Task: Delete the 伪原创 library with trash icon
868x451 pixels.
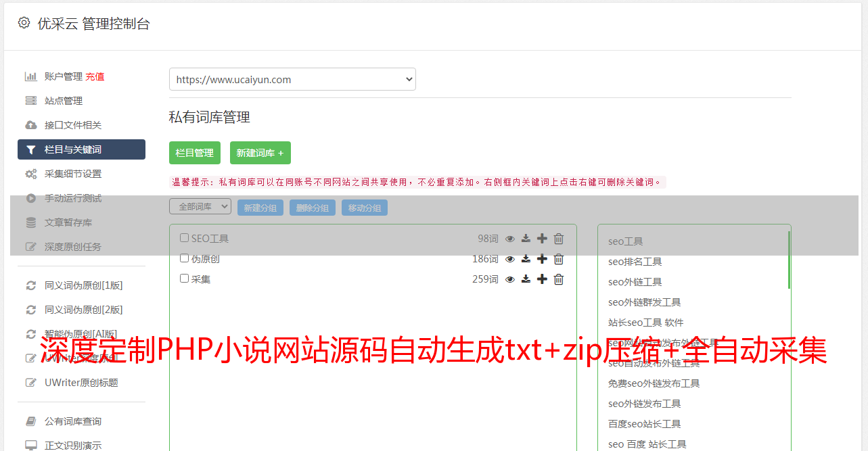Action: [x=559, y=259]
